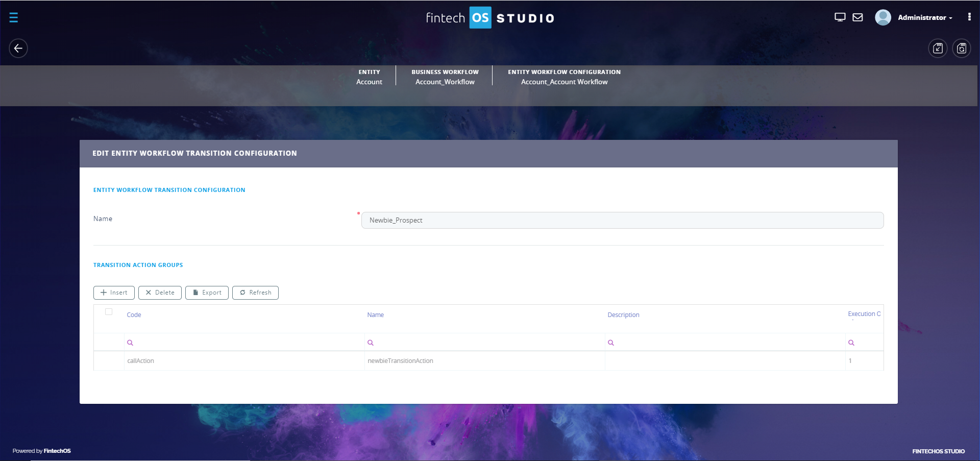Expand the Administrator account dropdown
The width and height of the screenshot is (980, 461).
[x=925, y=17]
